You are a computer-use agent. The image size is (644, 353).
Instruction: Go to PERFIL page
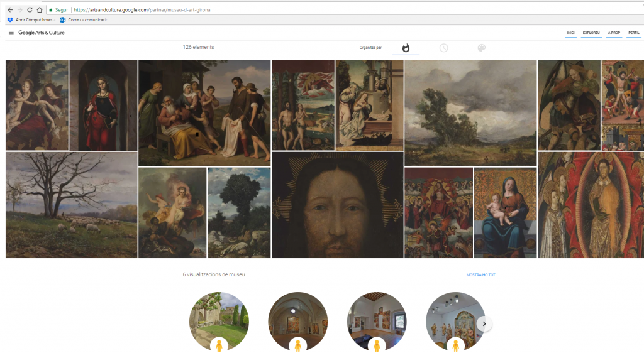pyautogui.click(x=633, y=33)
